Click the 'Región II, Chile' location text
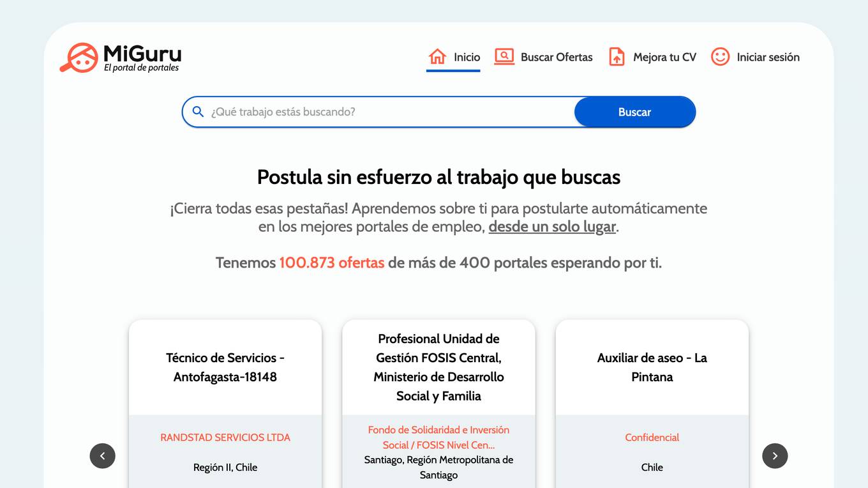 pos(225,468)
